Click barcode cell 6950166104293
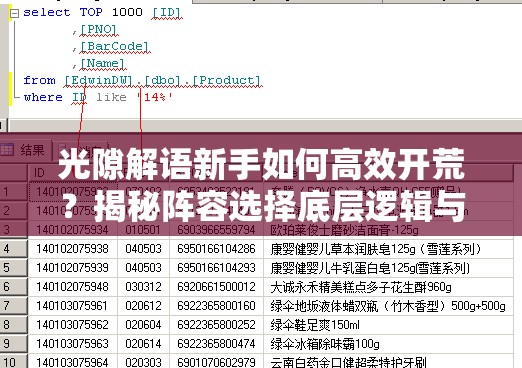The image size is (522, 368). 216,268
